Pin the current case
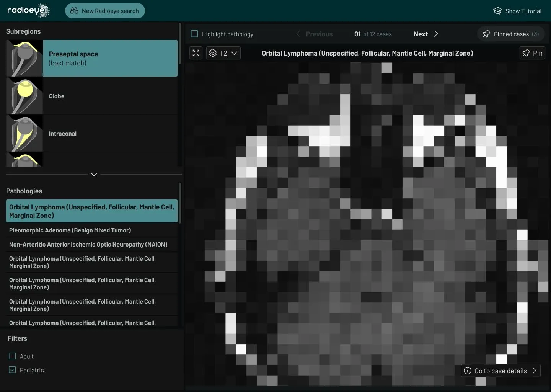The height and width of the screenshot is (392, 551). [x=532, y=53]
